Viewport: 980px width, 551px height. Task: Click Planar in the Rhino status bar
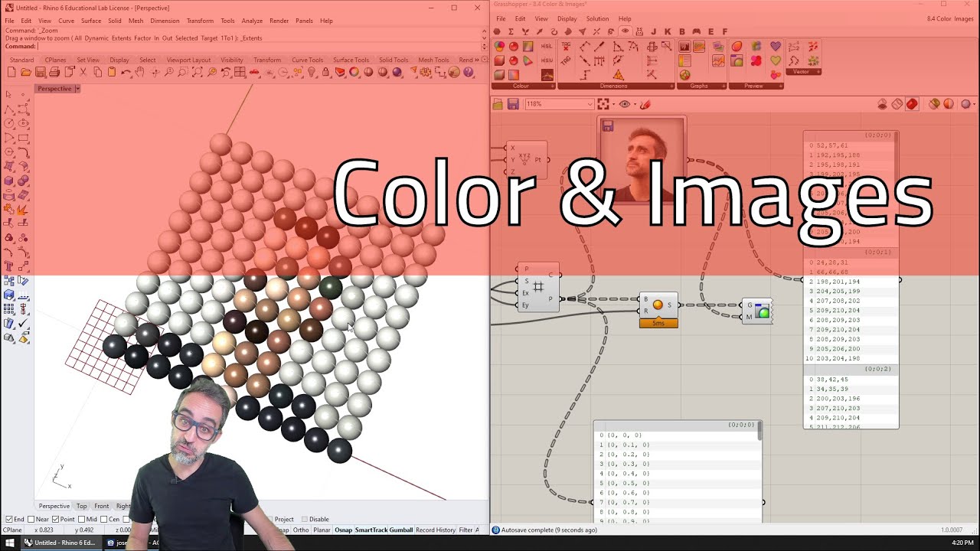click(x=322, y=530)
